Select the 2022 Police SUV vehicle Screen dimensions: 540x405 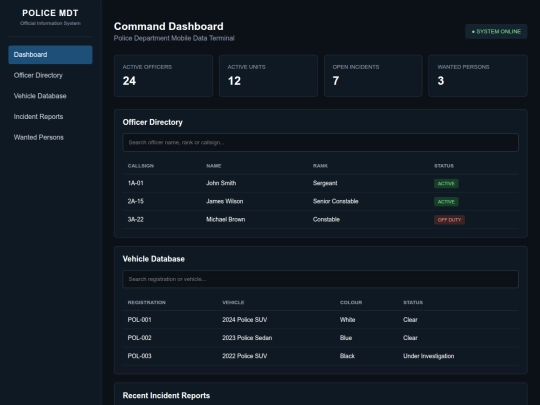click(245, 356)
